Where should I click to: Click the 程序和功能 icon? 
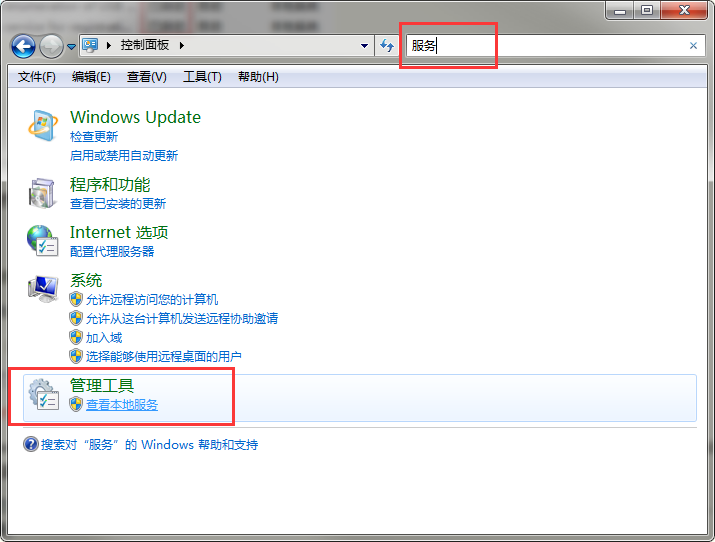[42, 193]
